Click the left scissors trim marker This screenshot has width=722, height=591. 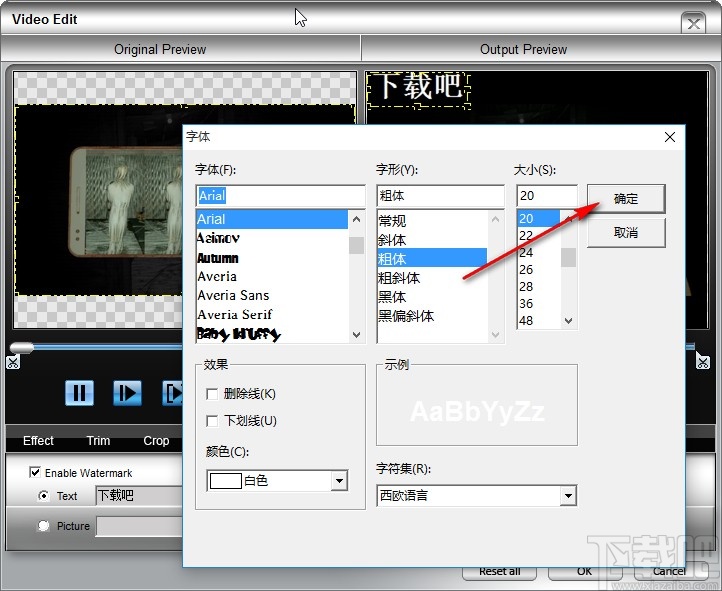click(x=11, y=361)
